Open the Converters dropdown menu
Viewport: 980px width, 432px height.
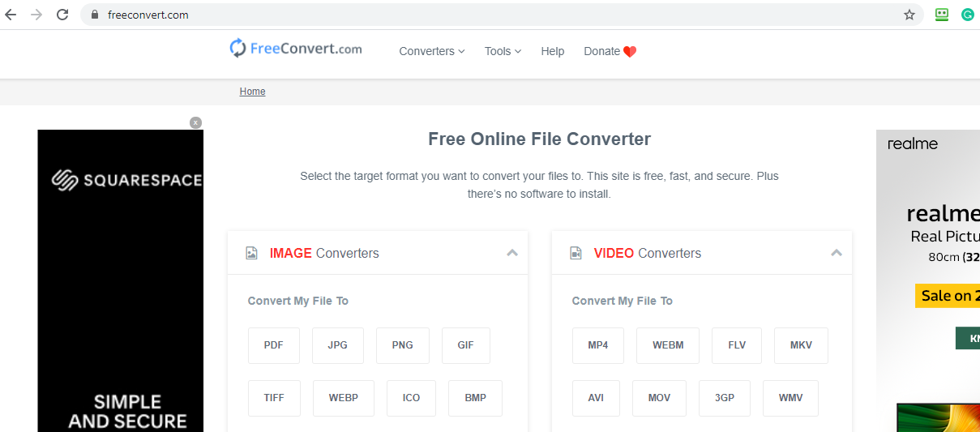[x=431, y=51]
